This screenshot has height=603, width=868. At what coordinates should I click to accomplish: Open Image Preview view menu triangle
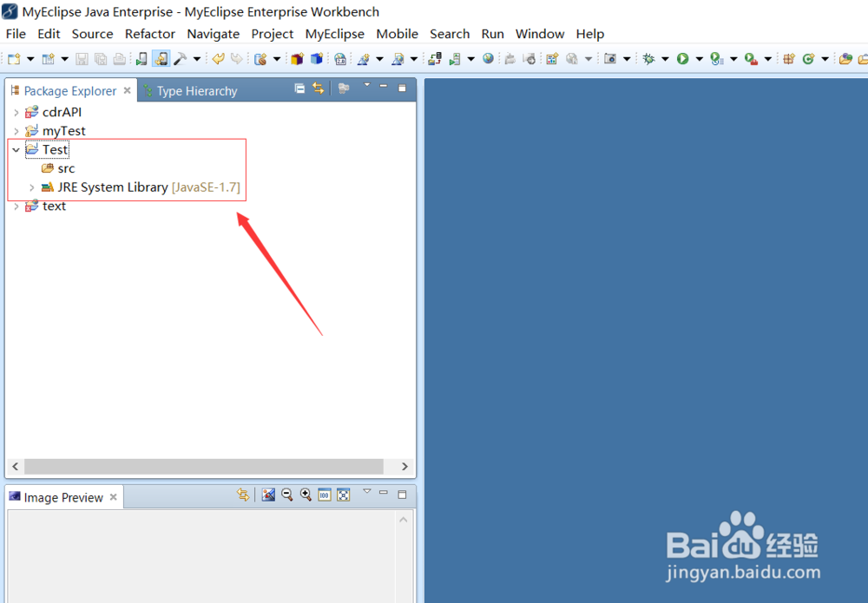click(366, 491)
